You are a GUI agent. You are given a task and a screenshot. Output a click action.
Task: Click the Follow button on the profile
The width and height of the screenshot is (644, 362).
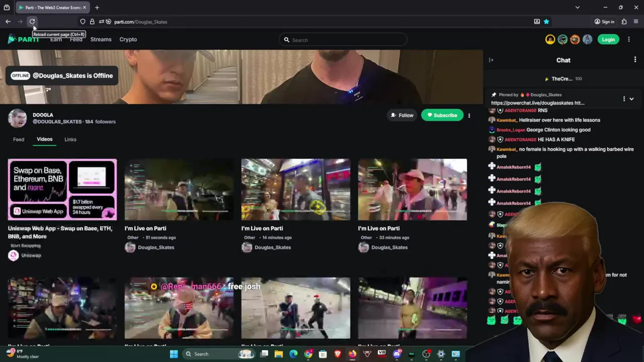[401, 115]
